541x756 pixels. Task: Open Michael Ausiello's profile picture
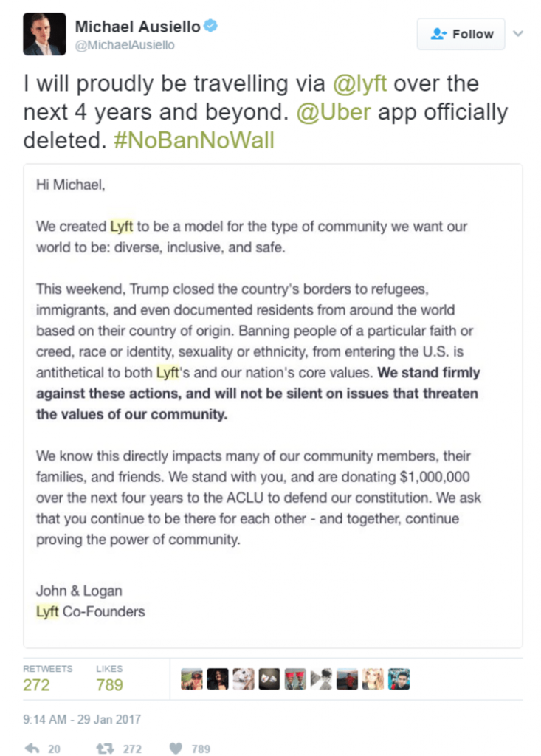(44, 34)
